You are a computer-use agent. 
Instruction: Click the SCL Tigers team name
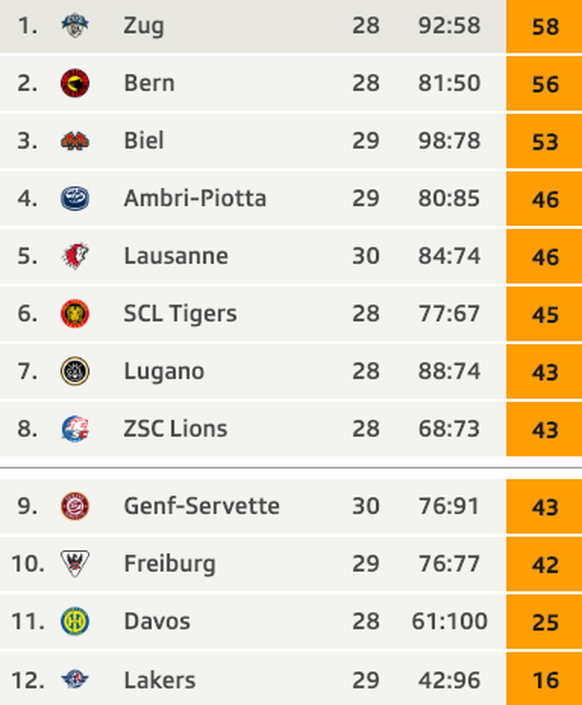(x=180, y=314)
